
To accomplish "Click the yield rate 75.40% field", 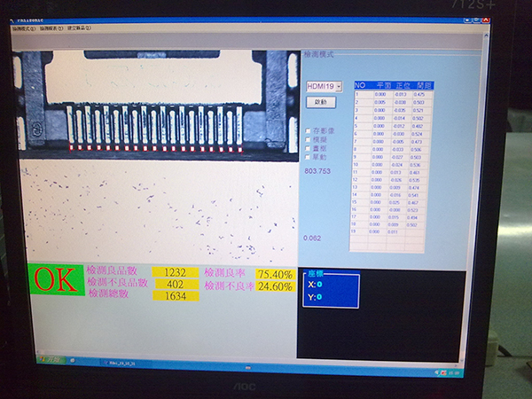I will click(275, 274).
